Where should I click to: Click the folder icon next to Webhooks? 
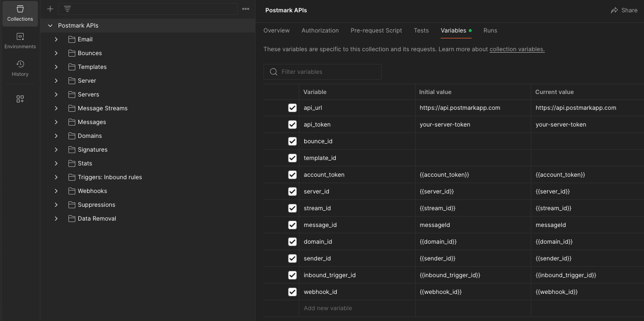coord(72,191)
